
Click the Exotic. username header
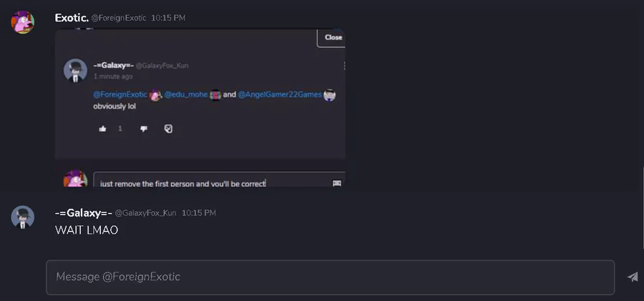coord(72,18)
